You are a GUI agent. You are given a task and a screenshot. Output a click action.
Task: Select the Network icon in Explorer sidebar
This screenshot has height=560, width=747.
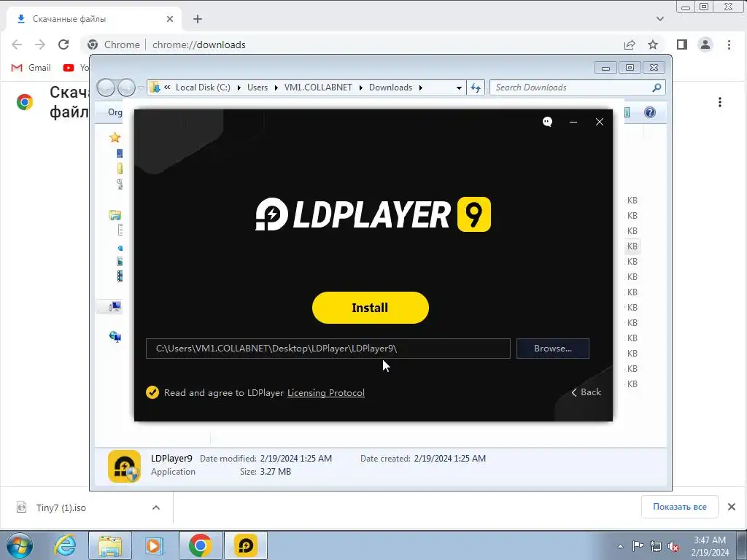click(x=115, y=337)
